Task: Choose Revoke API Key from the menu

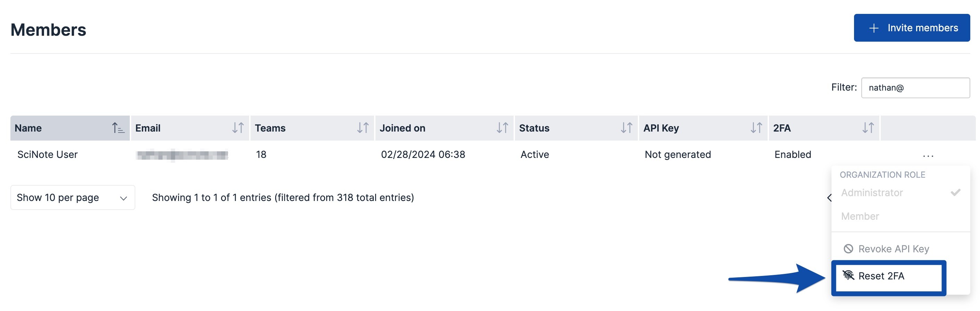Action: (893, 249)
